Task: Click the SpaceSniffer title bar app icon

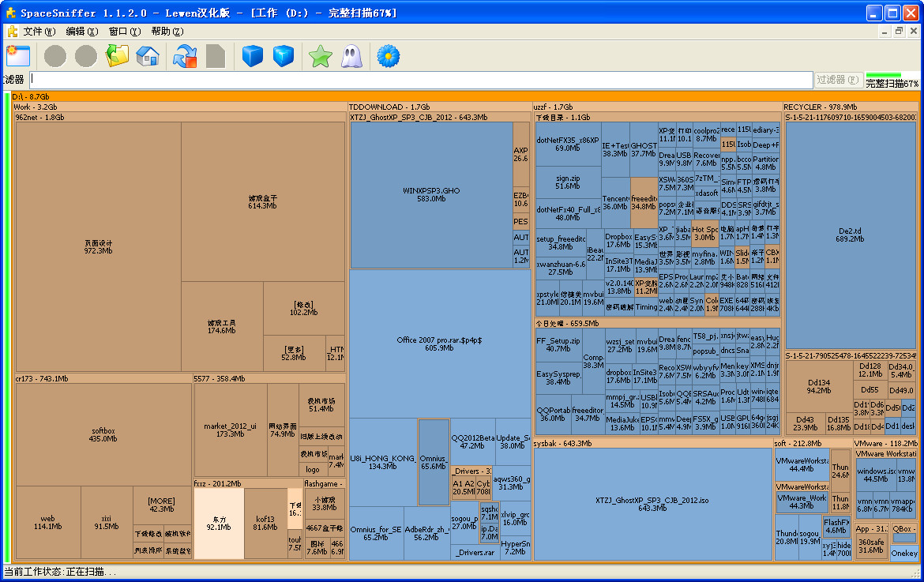Action: 10,13
